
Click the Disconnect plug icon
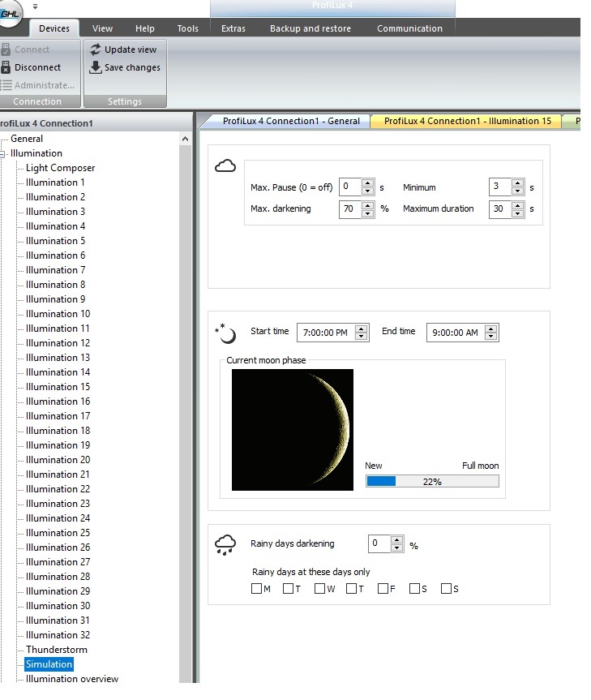tap(6, 67)
